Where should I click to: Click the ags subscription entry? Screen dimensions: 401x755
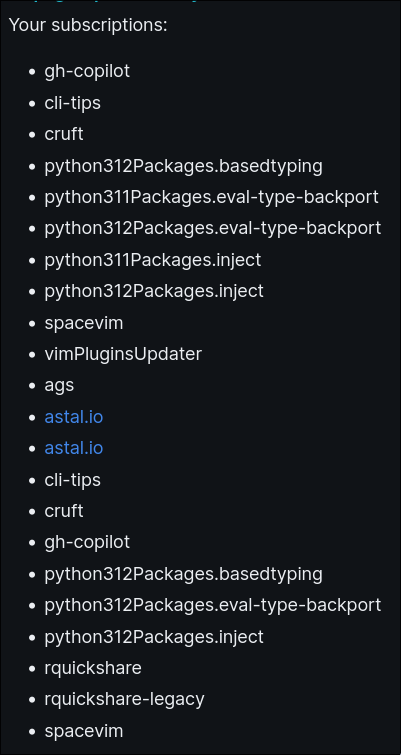(x=59, y=385)
